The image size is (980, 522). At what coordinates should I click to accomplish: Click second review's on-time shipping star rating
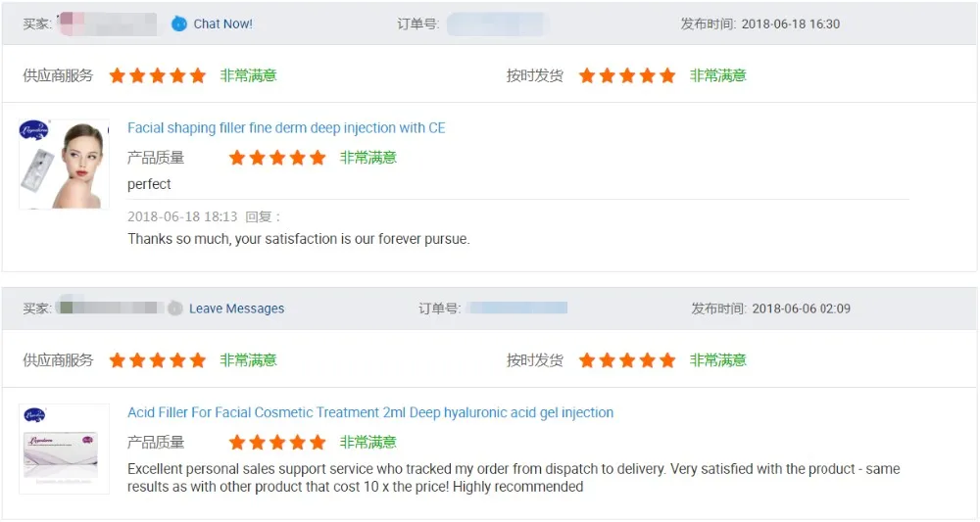tap(627, 360)
